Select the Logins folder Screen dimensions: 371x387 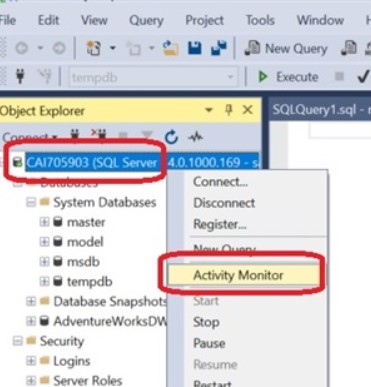[72, 361]
